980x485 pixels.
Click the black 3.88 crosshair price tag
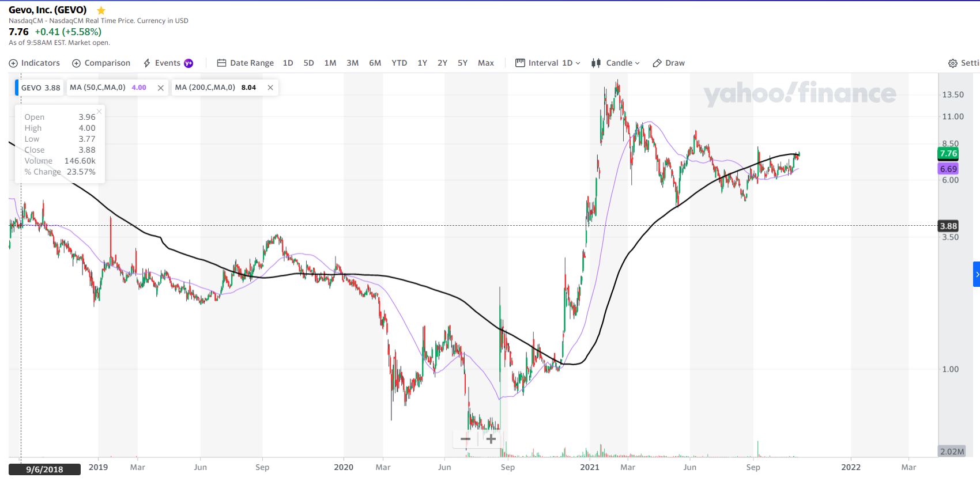(x=948, y=226)
